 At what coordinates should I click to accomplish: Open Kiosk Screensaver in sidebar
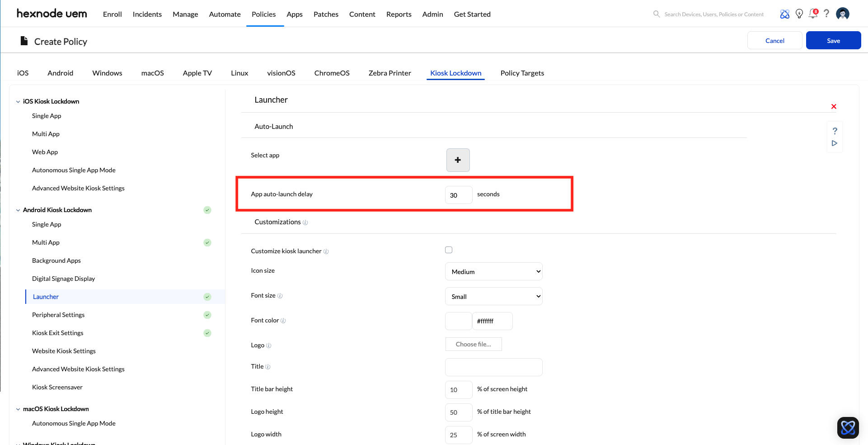[57, 387]
